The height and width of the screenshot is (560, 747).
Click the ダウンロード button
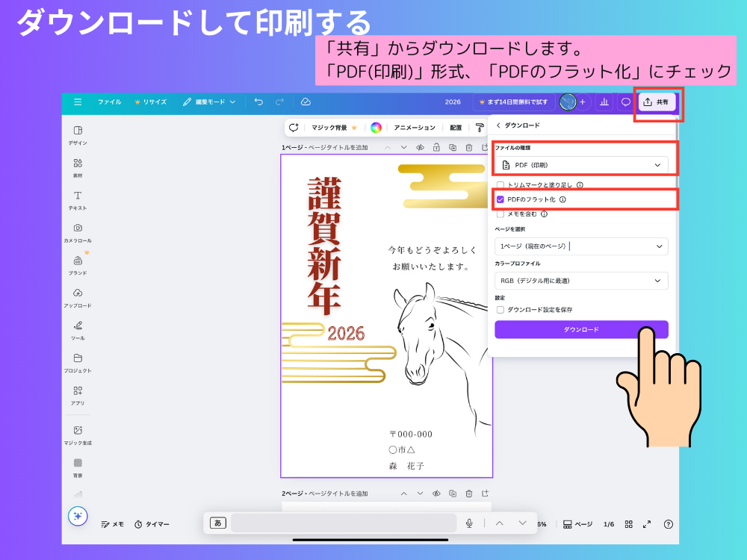pos(581,329)
